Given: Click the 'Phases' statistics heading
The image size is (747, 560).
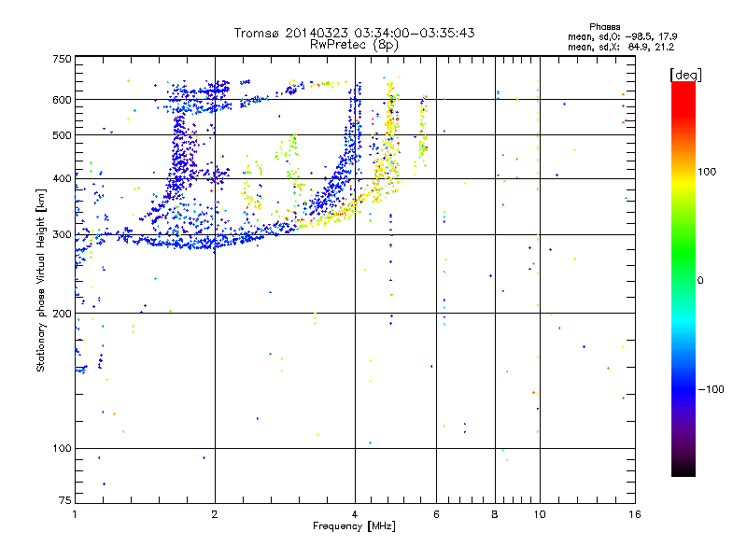Looking at the screenshot, I should click(x=604, y=27).
